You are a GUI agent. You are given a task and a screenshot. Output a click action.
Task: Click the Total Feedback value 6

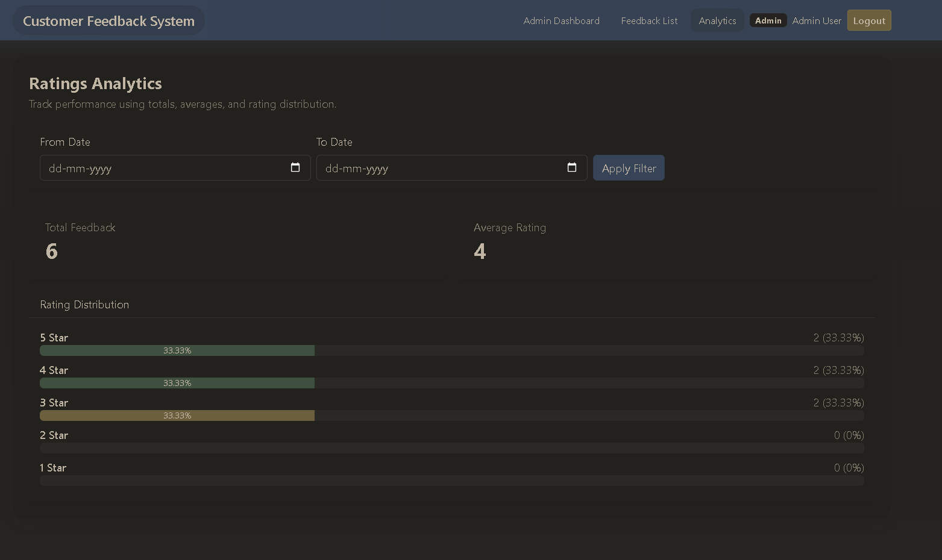52,251
